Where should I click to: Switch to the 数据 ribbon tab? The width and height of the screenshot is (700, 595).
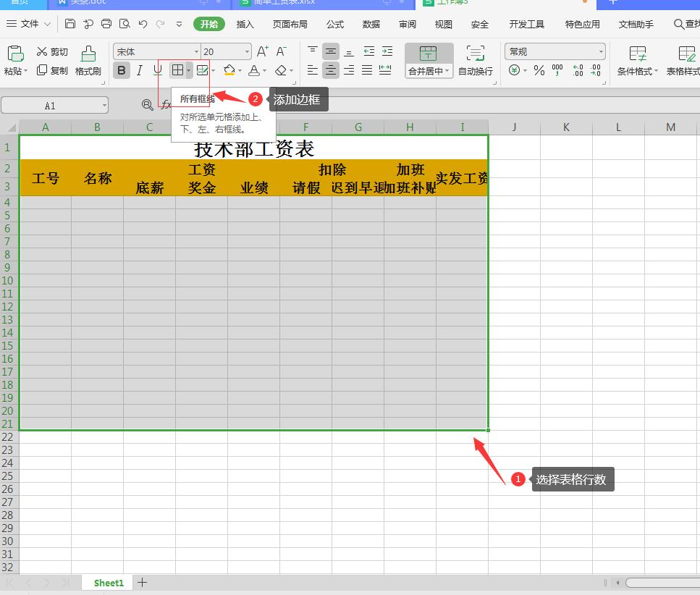coord(371,23)
